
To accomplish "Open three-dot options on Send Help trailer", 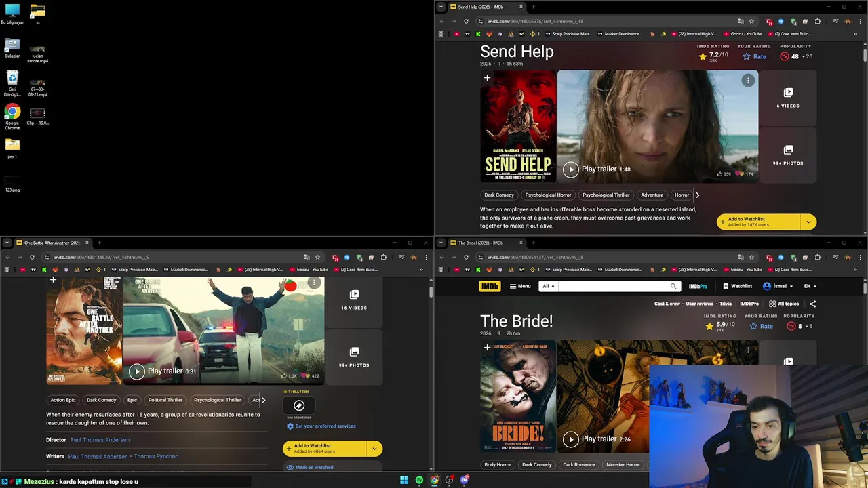I will click(748, 81).
